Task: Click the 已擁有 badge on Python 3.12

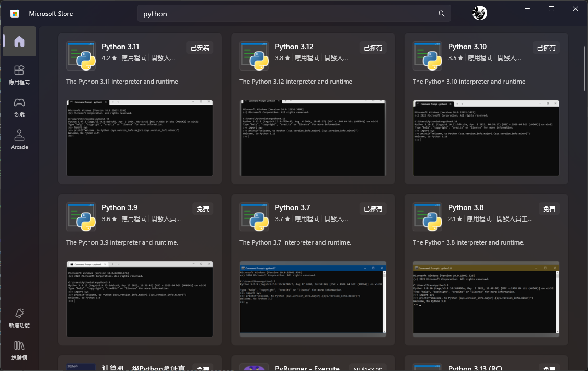Action: [x=373, y=48]
